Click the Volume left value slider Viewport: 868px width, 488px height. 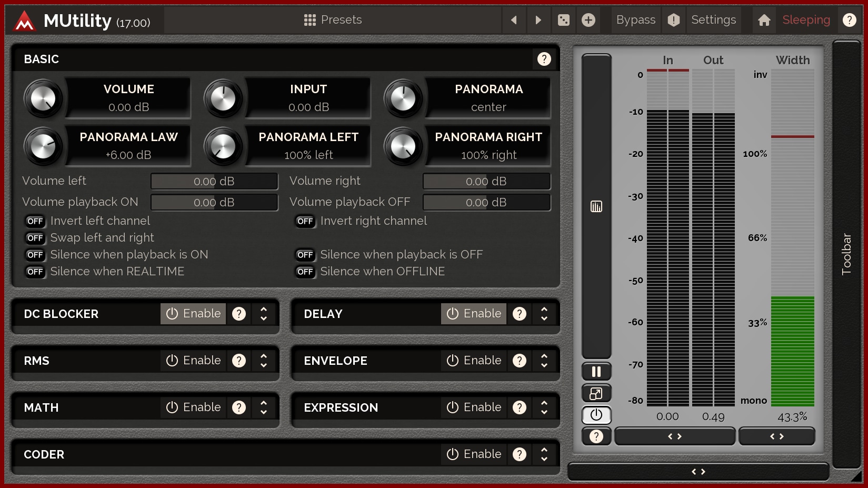(214, 181)
